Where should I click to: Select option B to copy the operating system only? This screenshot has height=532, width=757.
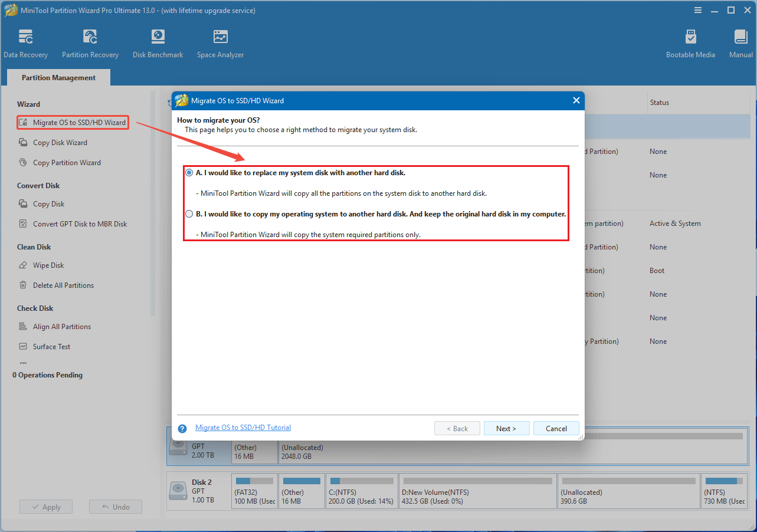[189, 214]
